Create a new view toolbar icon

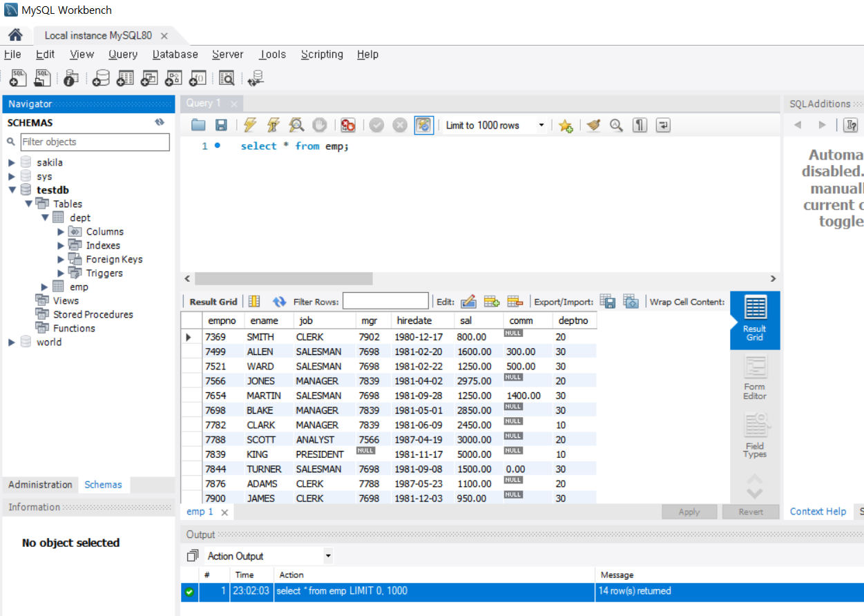coord(149,78)
